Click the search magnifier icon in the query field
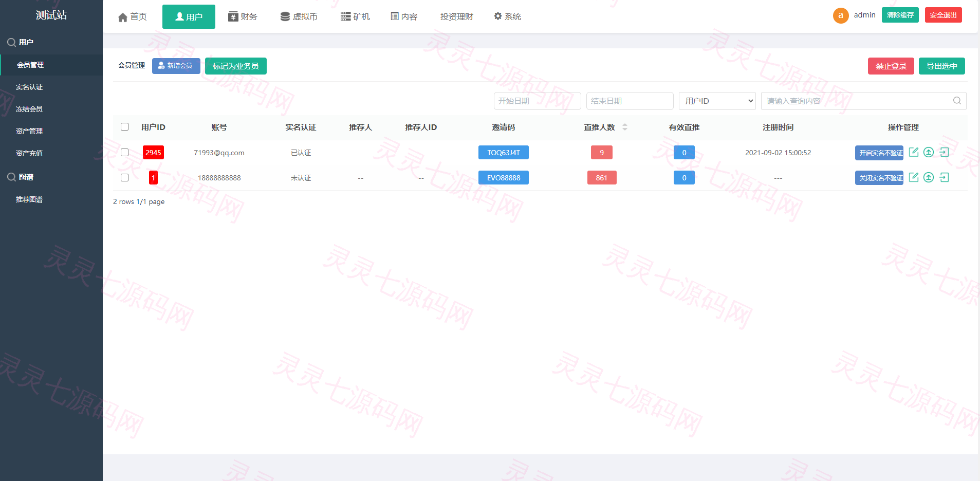This screenshot has width=980, height=481. [957, 101]
